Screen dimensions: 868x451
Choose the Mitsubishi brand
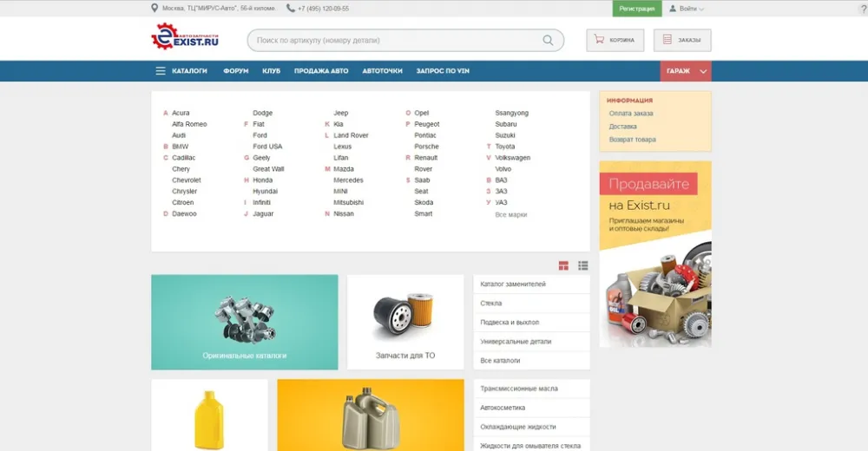click(348, 203)
